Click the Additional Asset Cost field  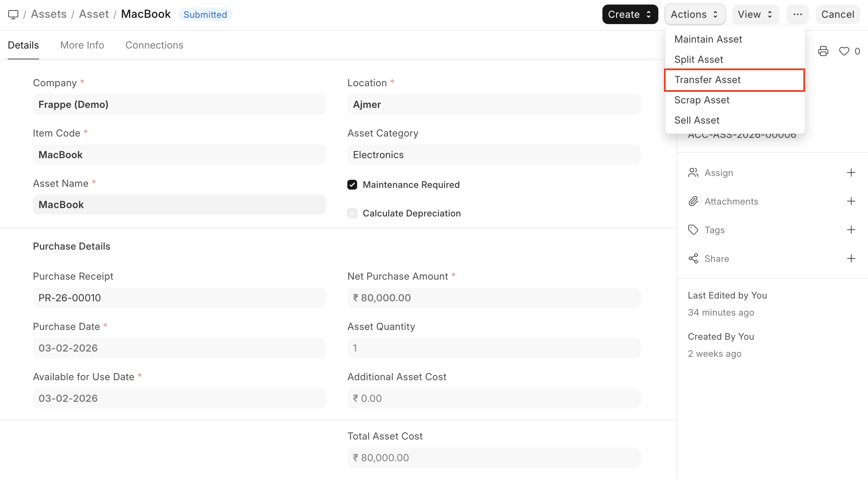coord(494,398)
